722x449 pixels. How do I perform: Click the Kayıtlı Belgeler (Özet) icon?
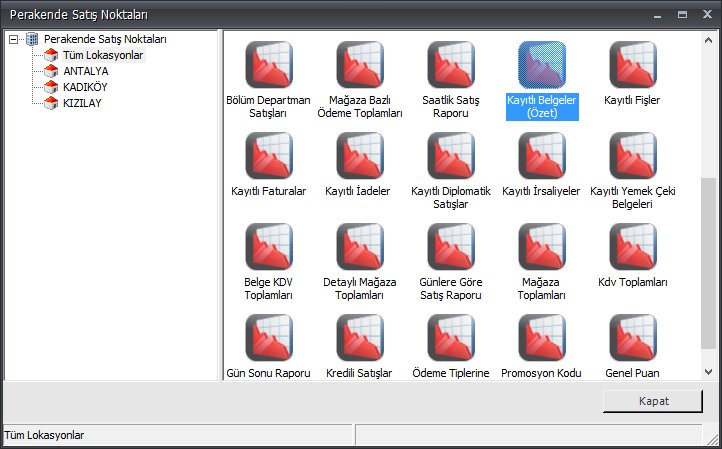[x=542, y=64]
